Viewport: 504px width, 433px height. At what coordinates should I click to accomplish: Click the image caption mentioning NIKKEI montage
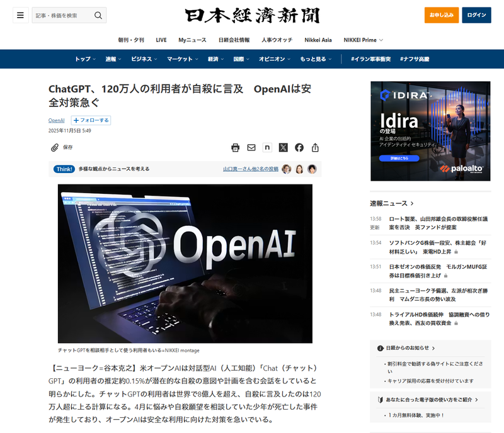129,351
